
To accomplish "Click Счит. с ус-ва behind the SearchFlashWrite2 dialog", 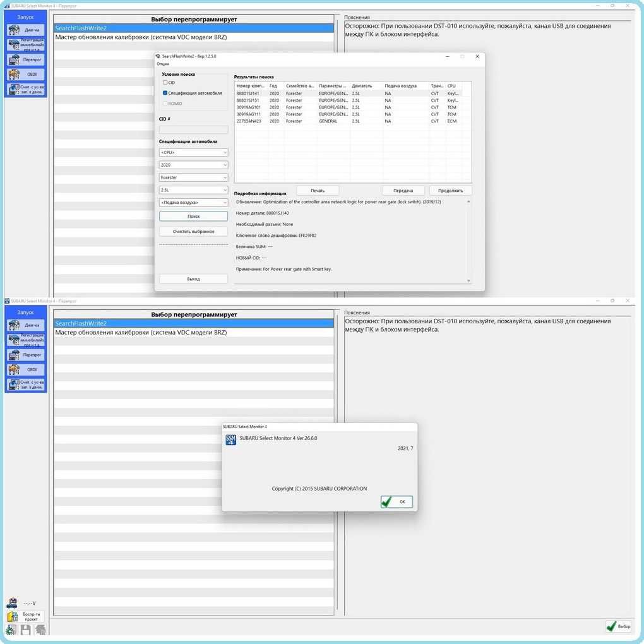I will (25, 89).
